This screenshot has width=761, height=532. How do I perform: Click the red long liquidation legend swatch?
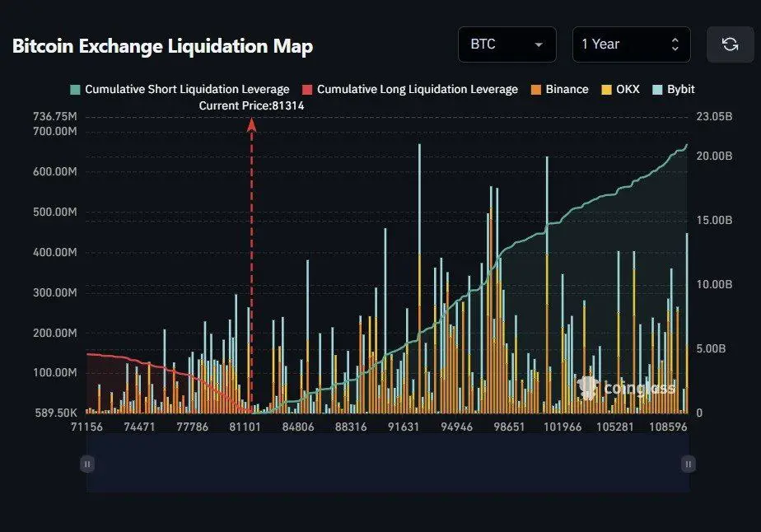click(307, 90)
